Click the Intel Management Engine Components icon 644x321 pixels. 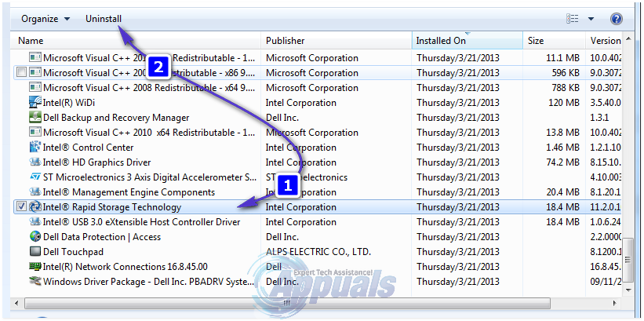click(35, 192)
